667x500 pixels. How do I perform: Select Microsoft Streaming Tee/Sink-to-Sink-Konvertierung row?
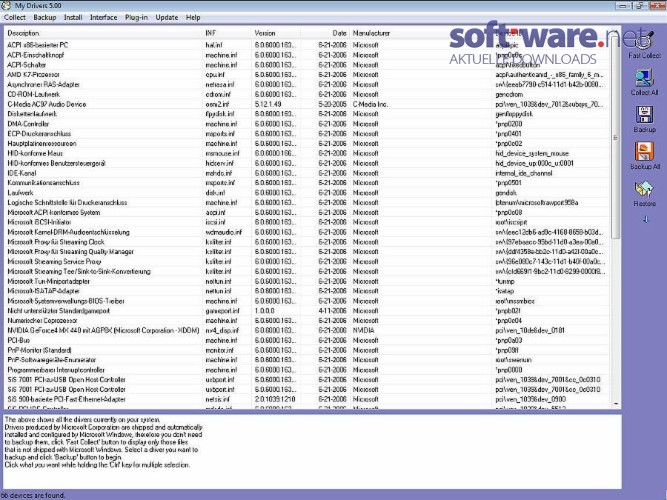tap(306, 271)
